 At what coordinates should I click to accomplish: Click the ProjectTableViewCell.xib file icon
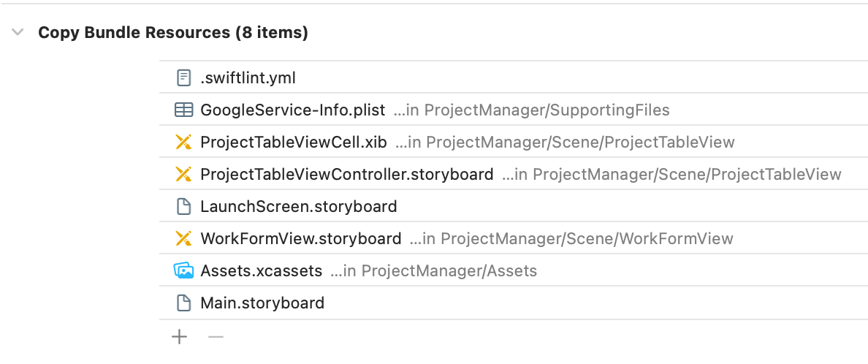(183, 143)
